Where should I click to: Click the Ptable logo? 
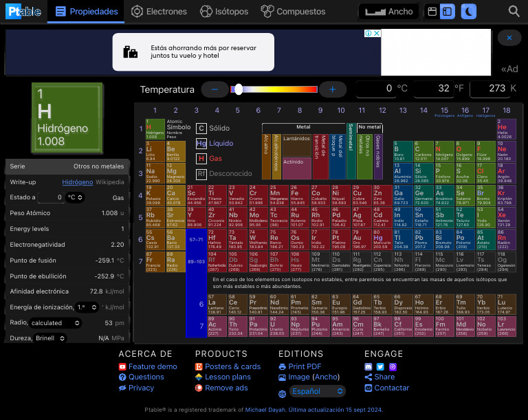click(x=23, y=12)
